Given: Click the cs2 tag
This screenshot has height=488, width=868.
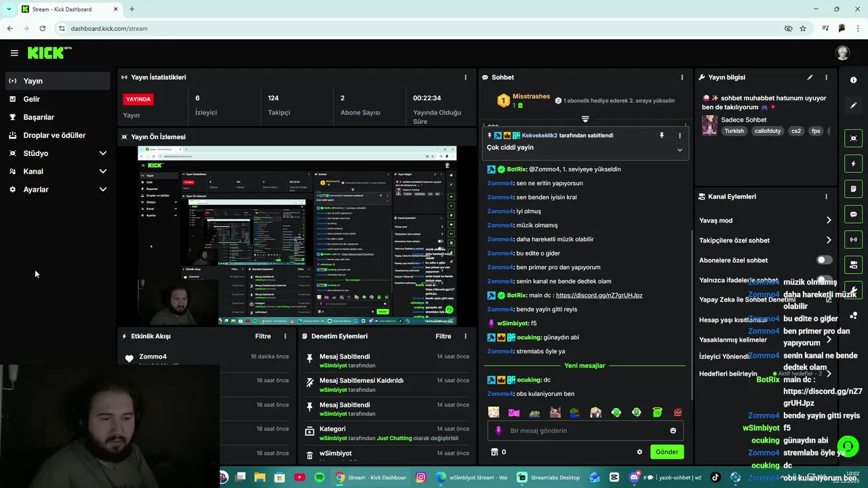Looking at the screenshot, I should (796, 131).
